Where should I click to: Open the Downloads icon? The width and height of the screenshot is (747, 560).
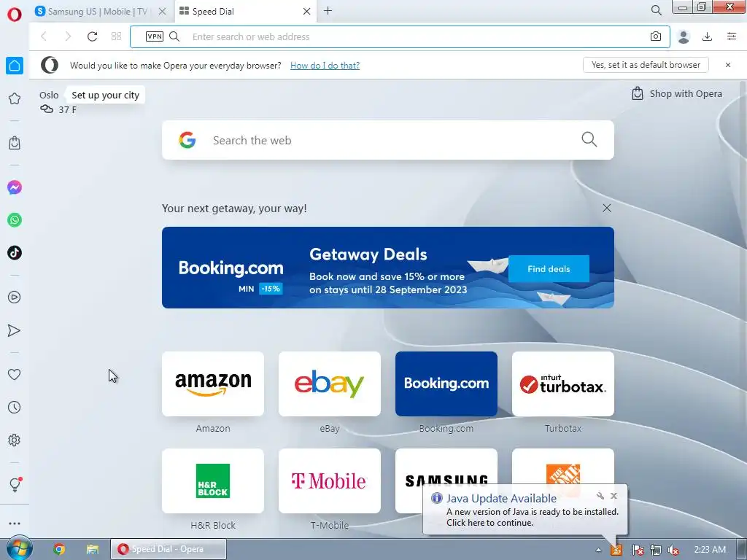[707, 36]
